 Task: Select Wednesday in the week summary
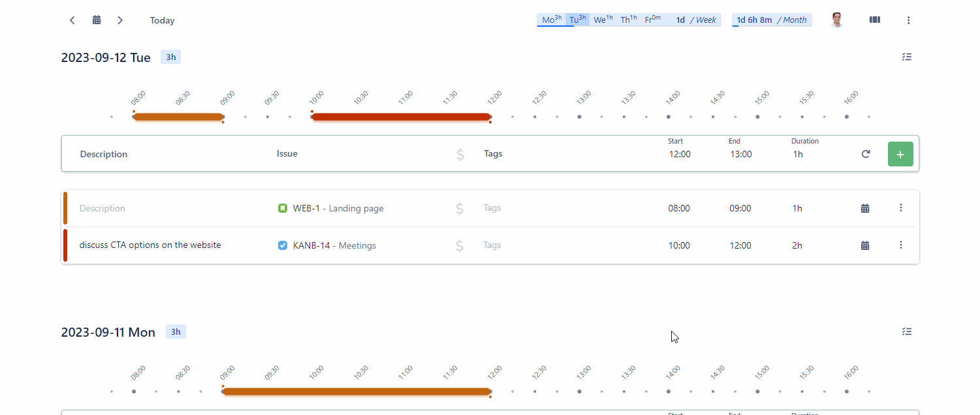[603, 20]
